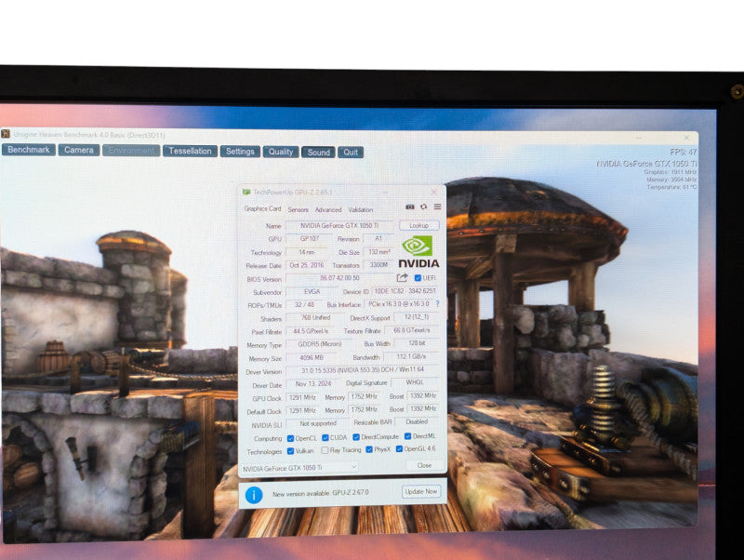Click the 768 Unified shaders value
Image resolution: width=744 pixels, height=560 pixels.
click(315, 317)
